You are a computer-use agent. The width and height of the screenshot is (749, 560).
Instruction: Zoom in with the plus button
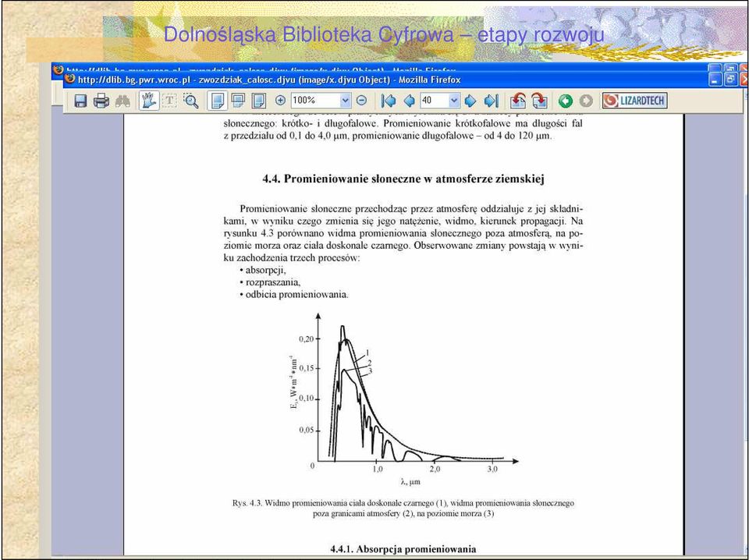[x=280, y=101]
